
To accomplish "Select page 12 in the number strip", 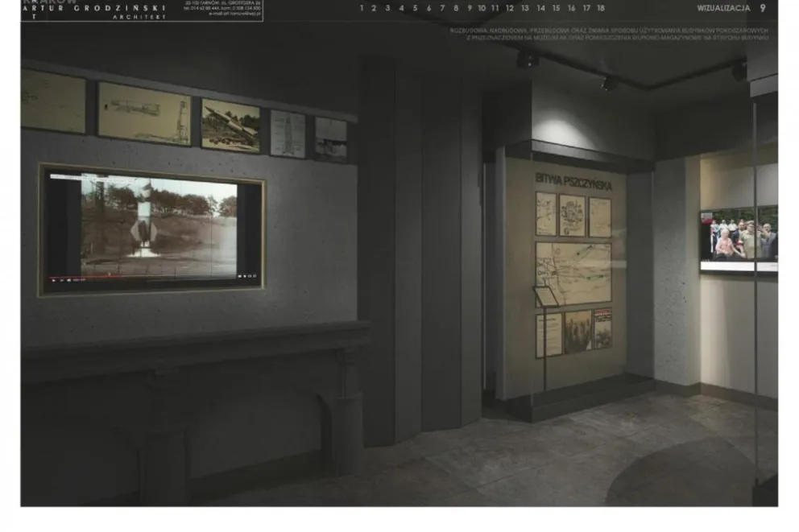I will [x=510, y=8].
